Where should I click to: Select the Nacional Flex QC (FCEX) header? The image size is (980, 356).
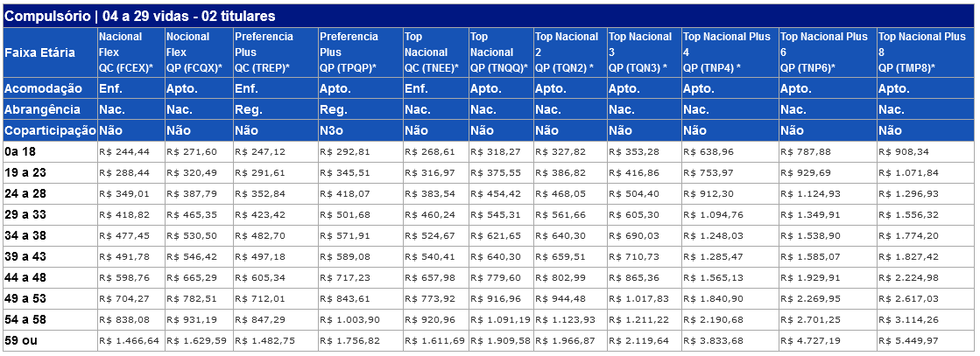point(130,52)
